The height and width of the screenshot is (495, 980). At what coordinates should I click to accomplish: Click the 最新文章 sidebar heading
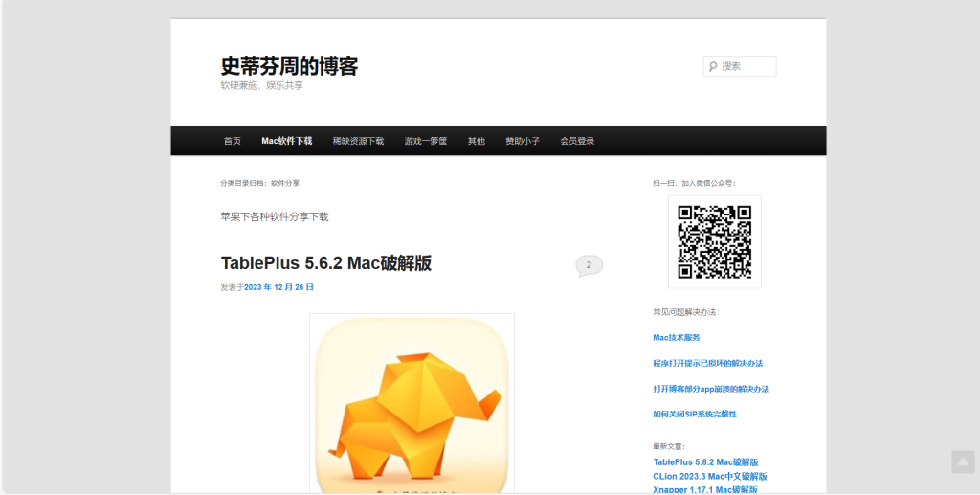click(669, 446)
